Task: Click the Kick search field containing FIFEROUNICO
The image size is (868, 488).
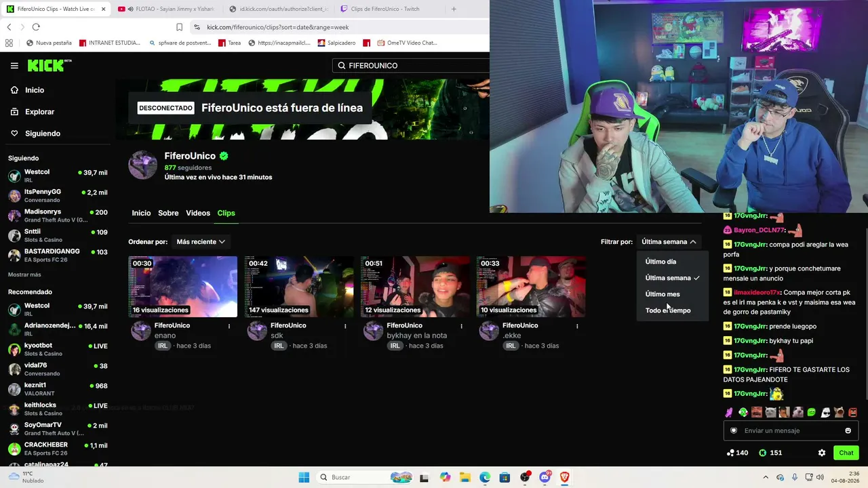Action: click(411, 66)
